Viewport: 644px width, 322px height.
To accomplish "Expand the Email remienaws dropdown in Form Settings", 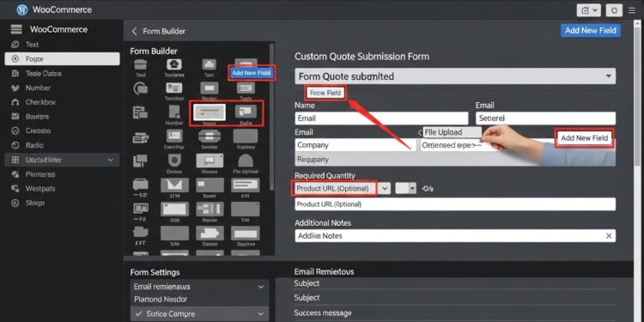I will tap(199, 287).
